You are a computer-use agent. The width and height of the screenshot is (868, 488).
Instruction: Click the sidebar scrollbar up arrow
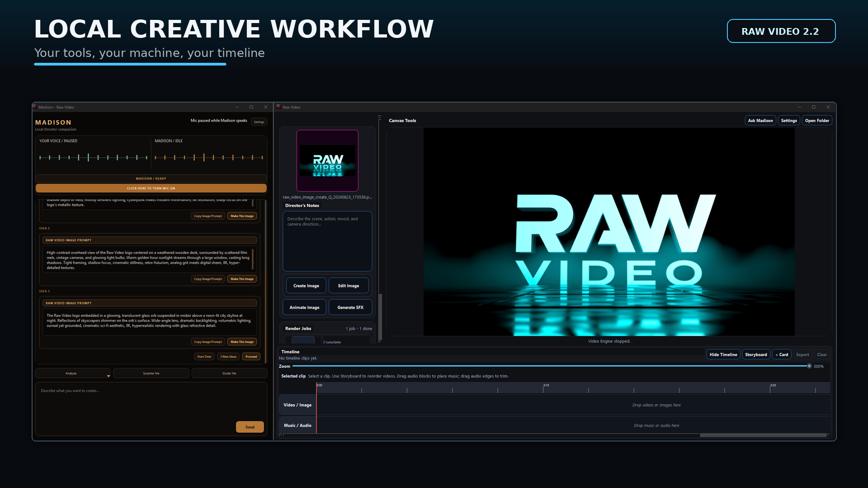(380, 117)
